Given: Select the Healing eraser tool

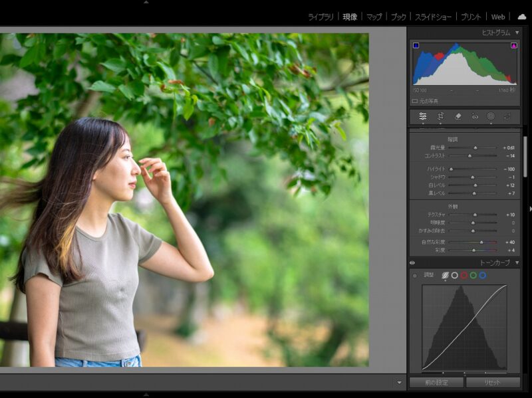Looking at the screenshot, I should [458, 116].
